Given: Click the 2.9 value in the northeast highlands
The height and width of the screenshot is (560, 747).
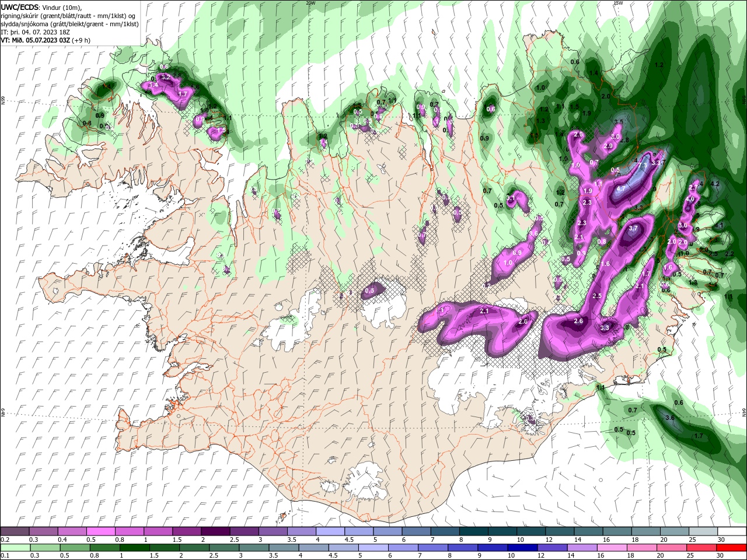Looking at the screenshot, I should (608, 146).
